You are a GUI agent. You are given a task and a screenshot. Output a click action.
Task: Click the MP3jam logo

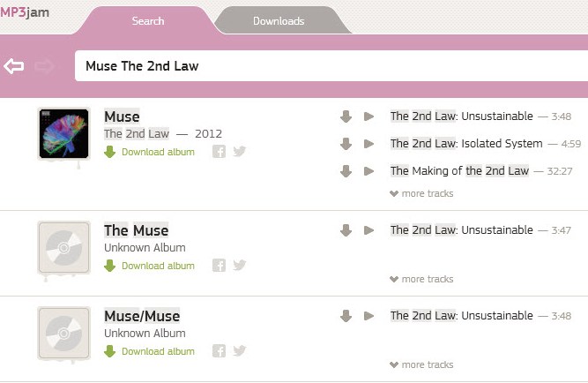pos(25,12)
